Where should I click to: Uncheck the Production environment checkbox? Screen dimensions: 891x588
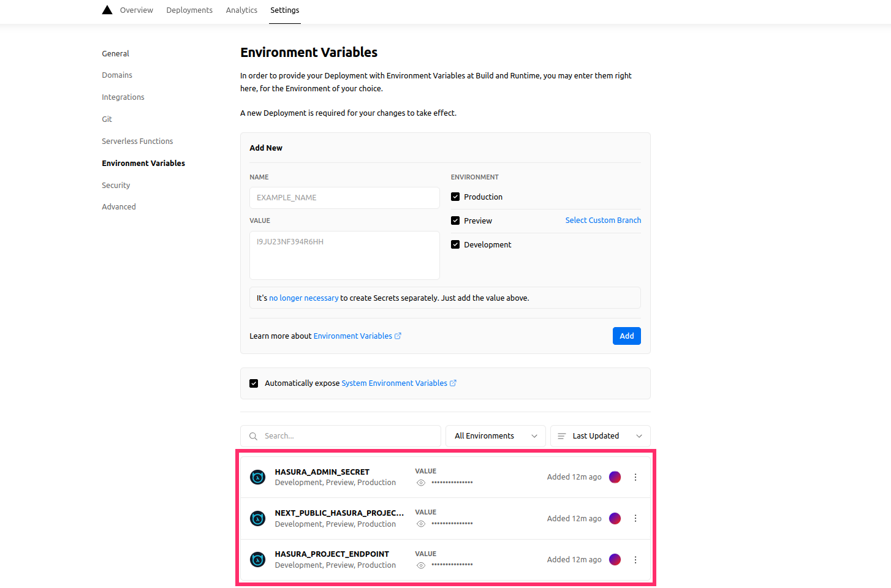click(455, 196)
